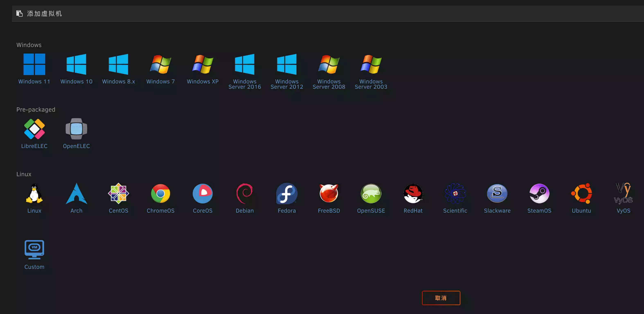Choose the LibreELEC pre-packaged template
644x314 pixels.
click(34, 129)
